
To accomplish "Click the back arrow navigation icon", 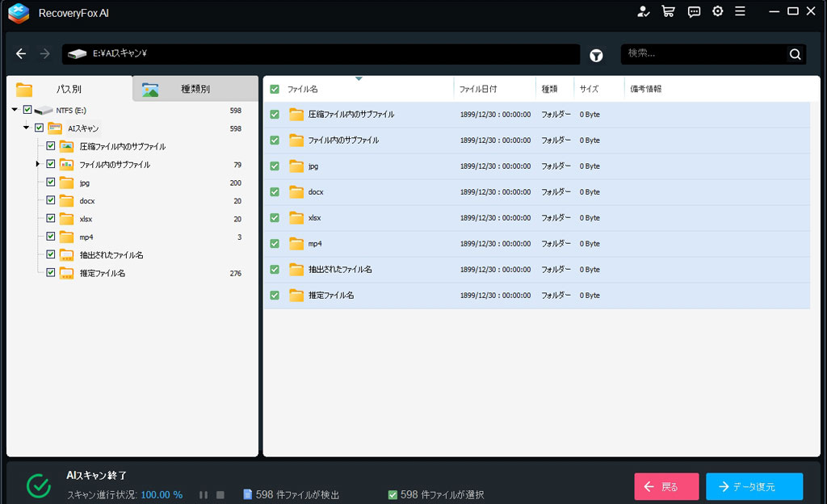I will coord(21,54).
